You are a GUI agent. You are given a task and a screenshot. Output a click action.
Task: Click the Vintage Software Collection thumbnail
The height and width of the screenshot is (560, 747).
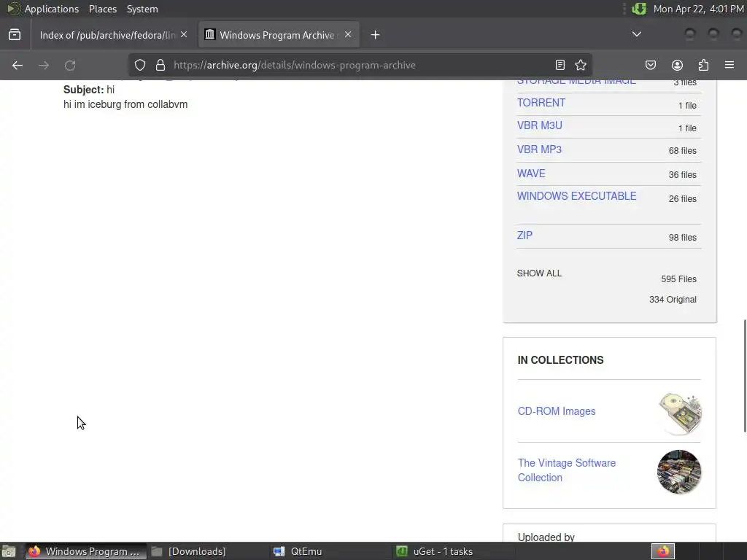679,472
